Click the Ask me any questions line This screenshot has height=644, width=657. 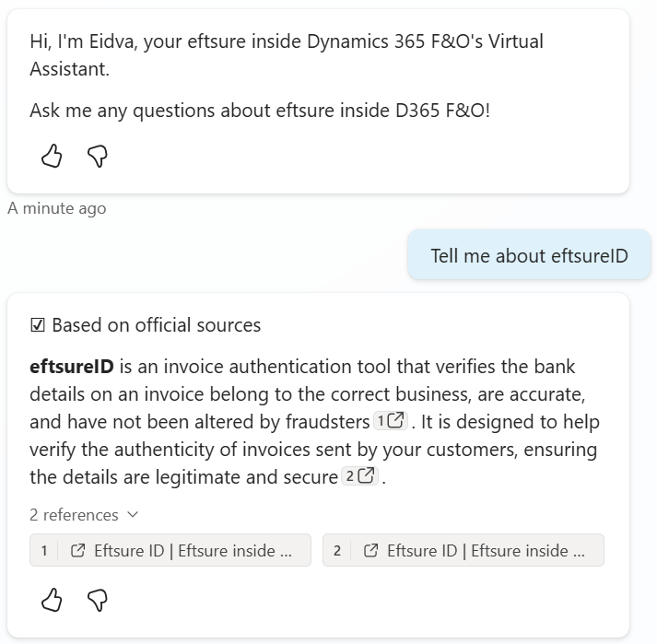click(x=259, y=111)
